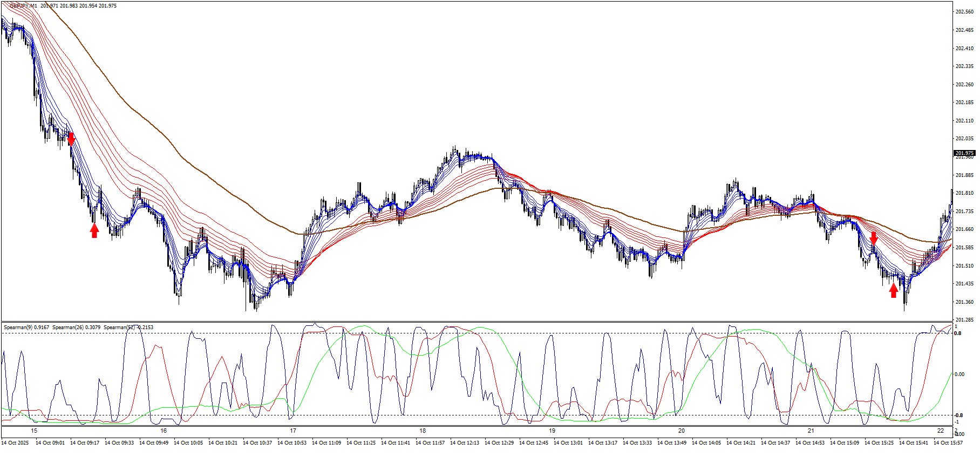Click the hour marker numbered 18
Viewport: 980px width, 457px height.
click(x=423, y=431)
